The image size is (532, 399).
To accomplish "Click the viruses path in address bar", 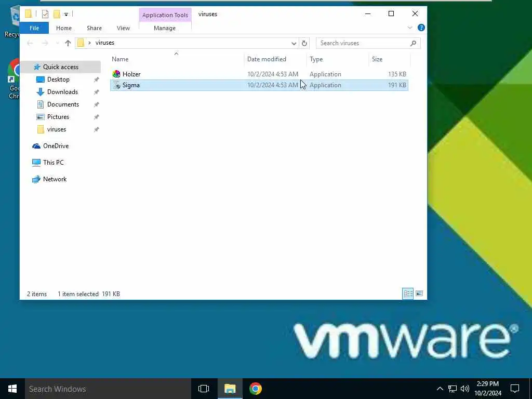I will [x=105, y=43].
